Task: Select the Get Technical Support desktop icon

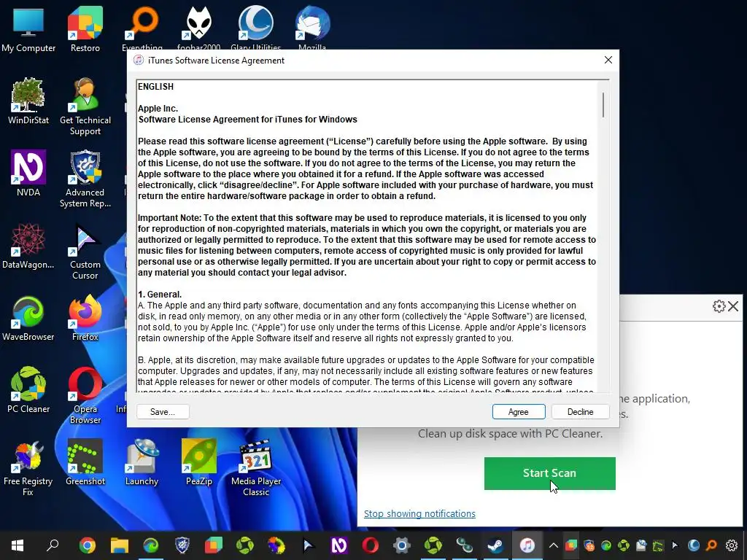Action: coord(85,106)
